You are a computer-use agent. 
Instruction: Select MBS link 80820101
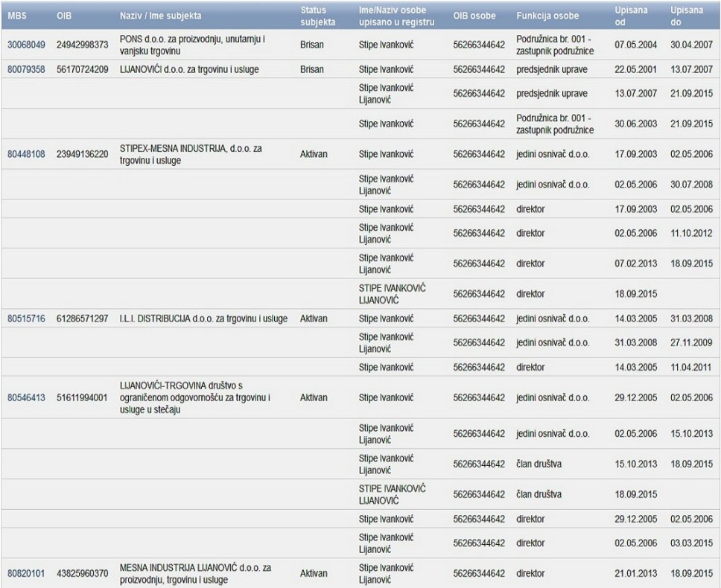26,574
